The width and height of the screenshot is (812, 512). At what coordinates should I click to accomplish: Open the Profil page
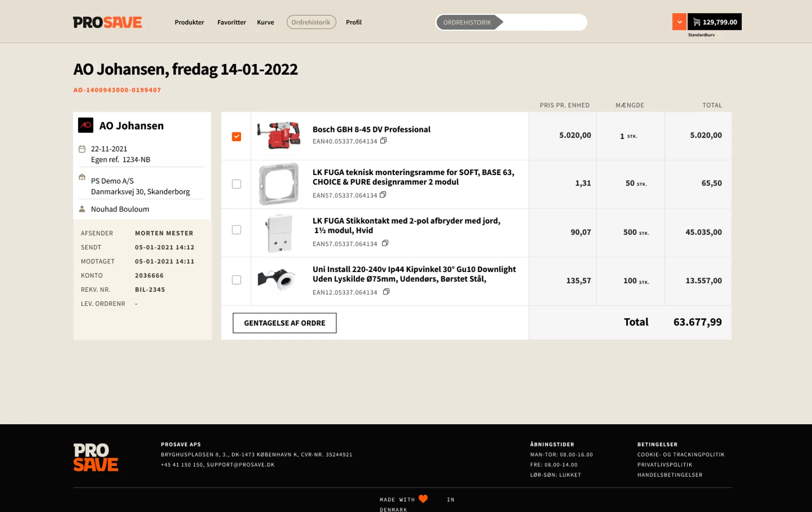(354, 22)
